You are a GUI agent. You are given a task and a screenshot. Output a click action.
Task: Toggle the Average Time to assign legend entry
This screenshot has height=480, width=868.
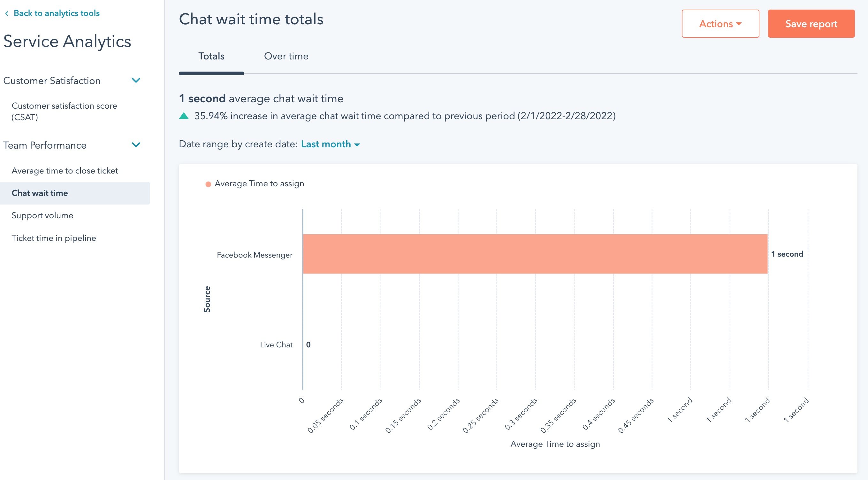(x=259, y=184)
